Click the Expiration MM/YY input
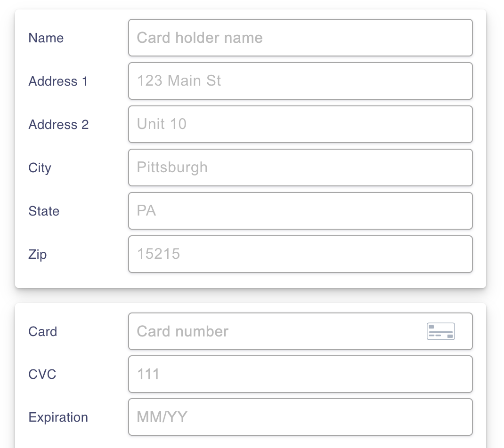The image size is (504, 448). click(301, 417)
